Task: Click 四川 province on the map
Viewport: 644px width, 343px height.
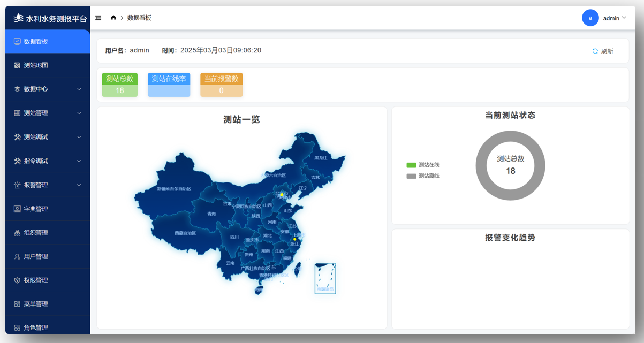Action: [x=234, y=237]
